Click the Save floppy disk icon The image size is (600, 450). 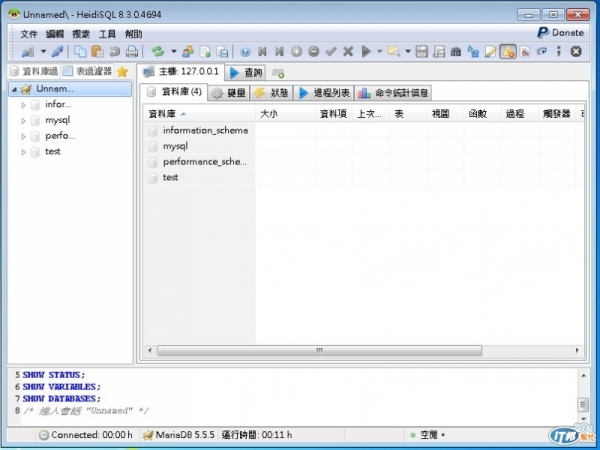(422, 51)
